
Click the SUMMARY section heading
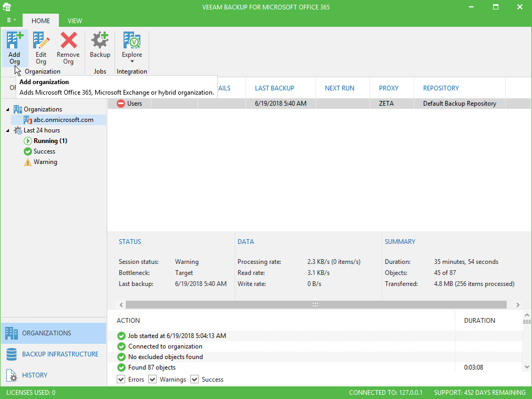point(400,242)
